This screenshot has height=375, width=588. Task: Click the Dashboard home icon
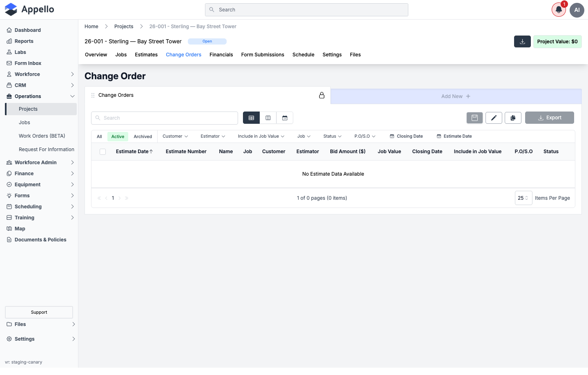click(x=9, y=30)
